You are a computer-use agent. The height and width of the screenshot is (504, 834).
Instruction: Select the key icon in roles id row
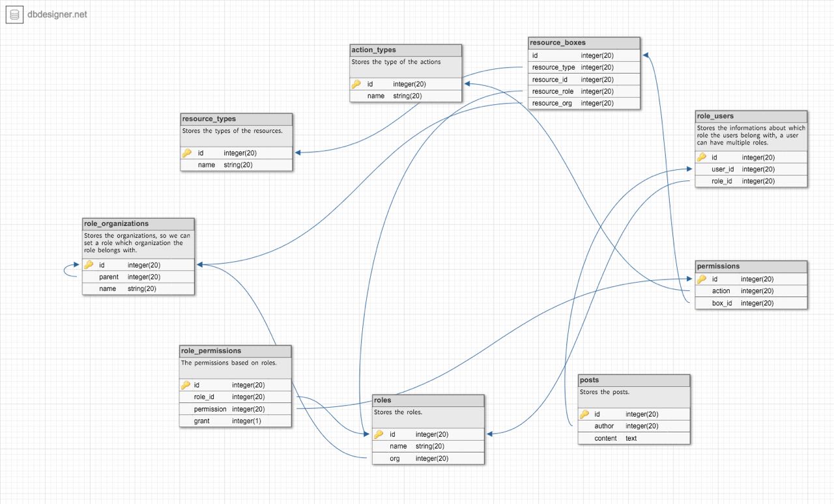pyautogui.click(x=379, y=434)
